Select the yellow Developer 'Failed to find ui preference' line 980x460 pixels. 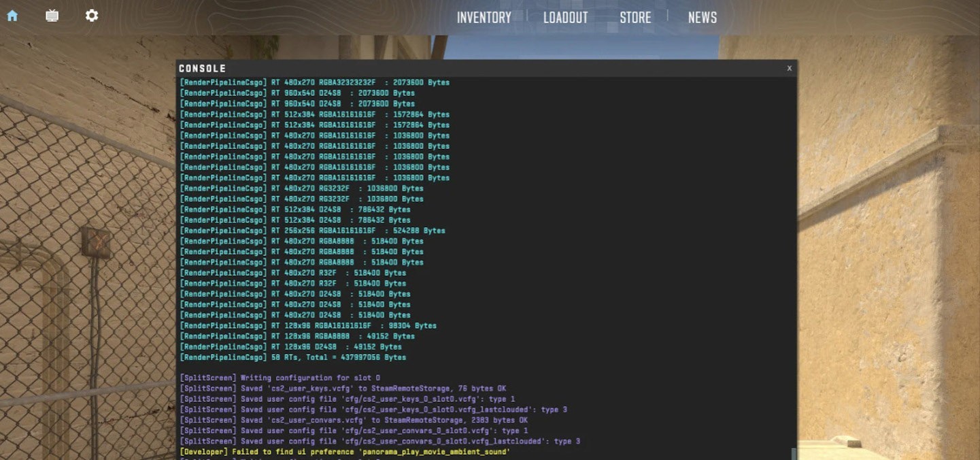(345, 452)
